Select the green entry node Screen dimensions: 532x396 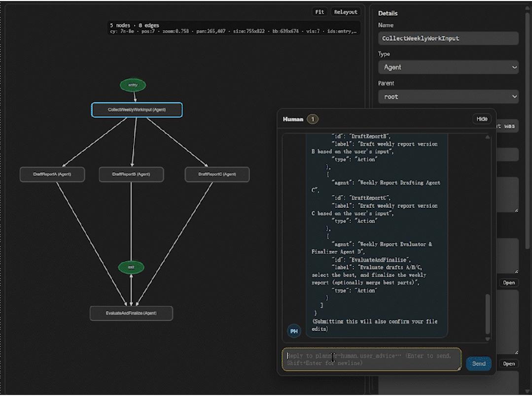point(133,85)
